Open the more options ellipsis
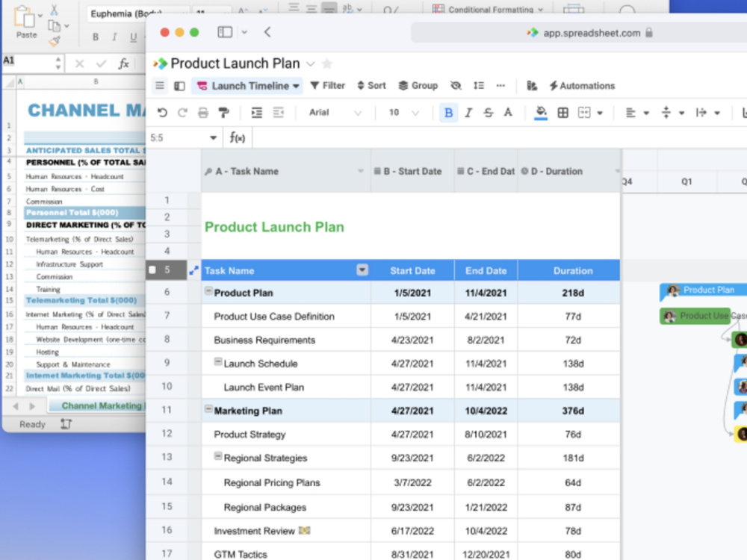747x560 pixels. pyautogui.click(x=500, y=86)
